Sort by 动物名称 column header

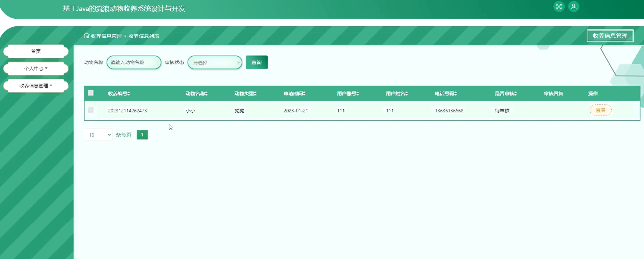[x=197, y=94]
